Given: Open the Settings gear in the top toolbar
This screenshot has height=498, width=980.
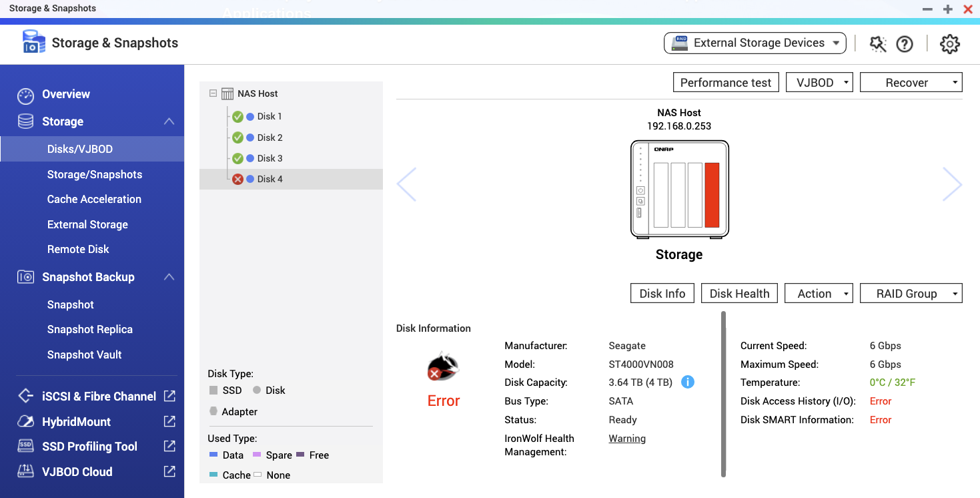Looking at the screenshot, I should point(949,43).
